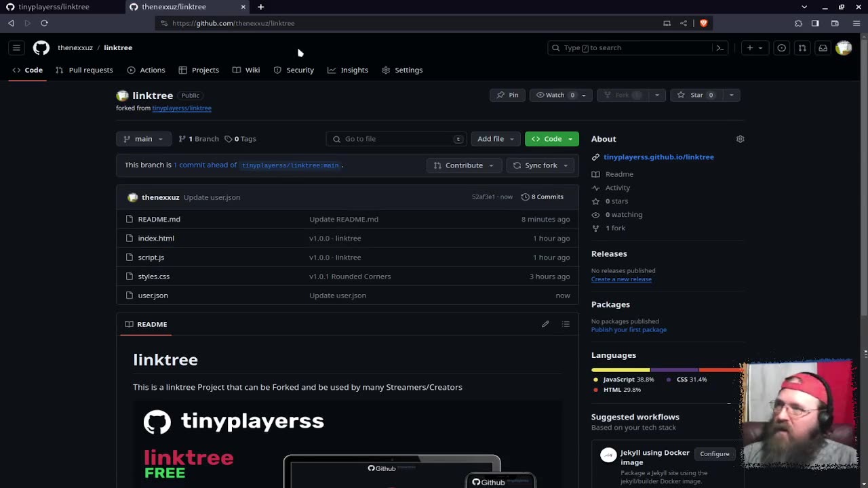Click Publish your first package link

tap(629, 329)
